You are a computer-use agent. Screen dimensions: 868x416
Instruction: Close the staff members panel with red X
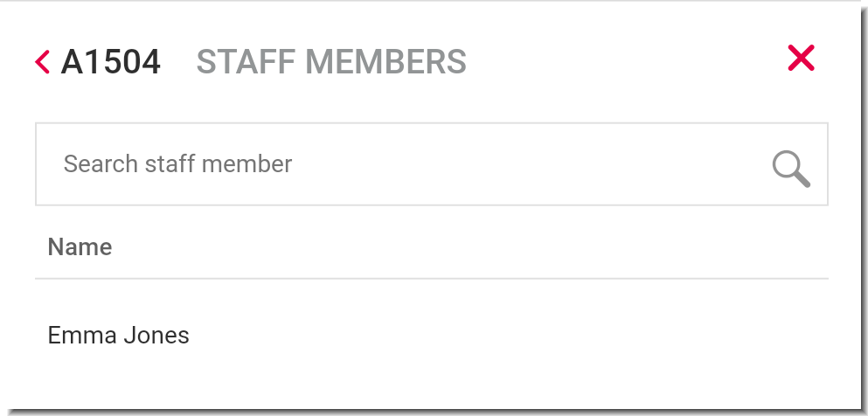click(801, 58)
